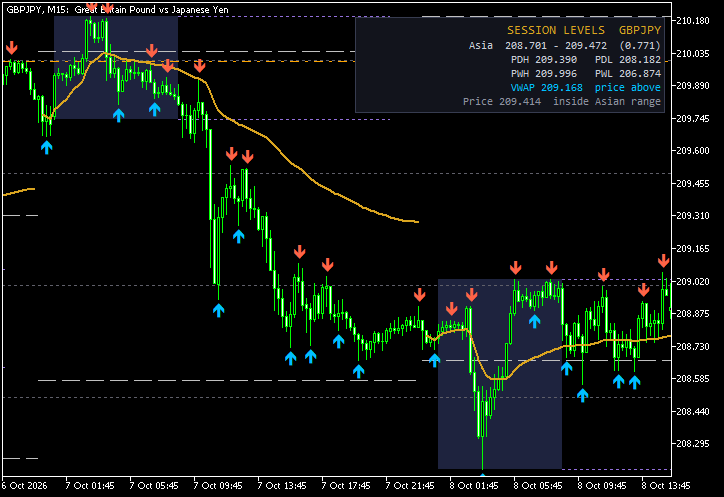Screen dimensions: 724x497
Task: Click the '8 Oct 09:45' time label
Action: tap(602, 486)
